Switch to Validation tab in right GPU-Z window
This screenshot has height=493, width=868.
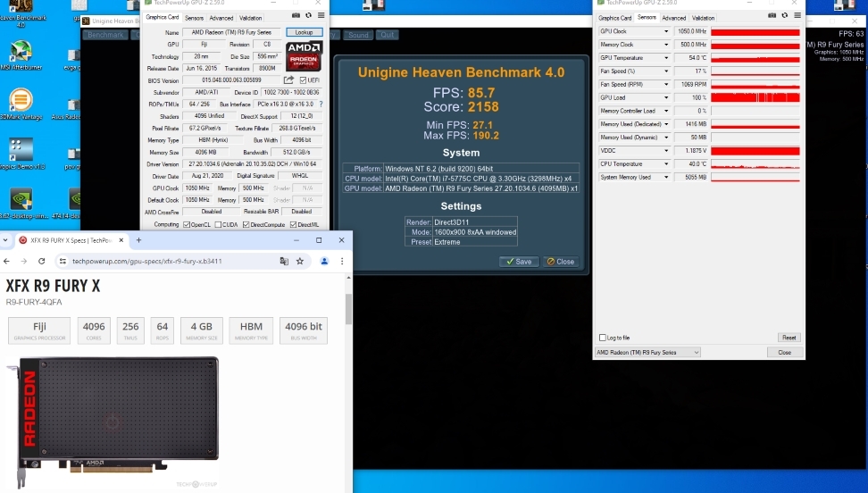pos(703,18)
